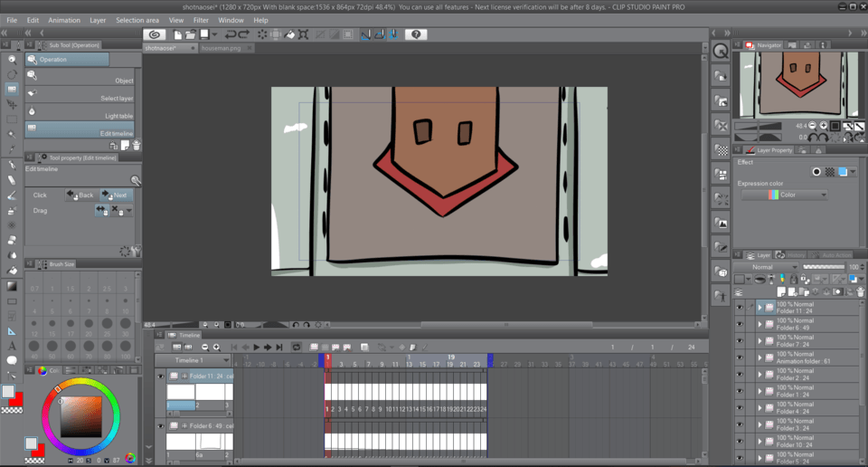The width and height of the screenshot is (868, 467).
Task: Click the main drawing color swatch
Action: pos(8,392)
